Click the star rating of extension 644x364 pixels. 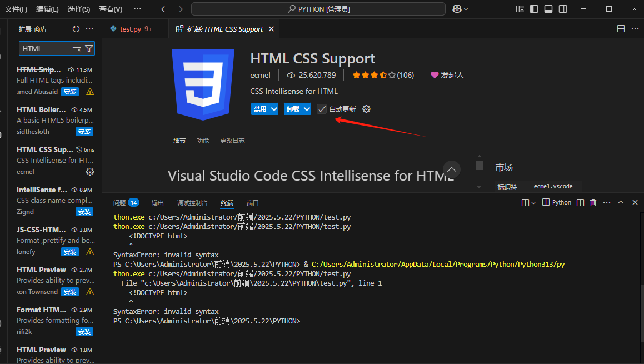click(383, 75)
